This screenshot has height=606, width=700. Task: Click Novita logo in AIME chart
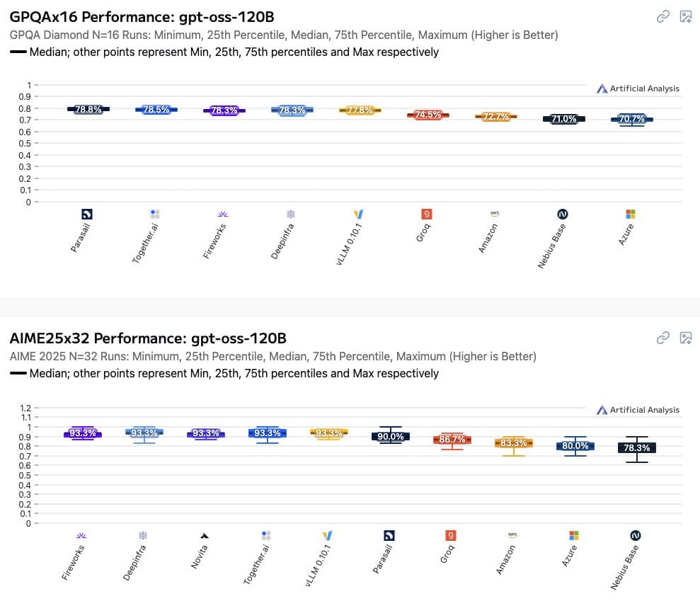(204, 535)
